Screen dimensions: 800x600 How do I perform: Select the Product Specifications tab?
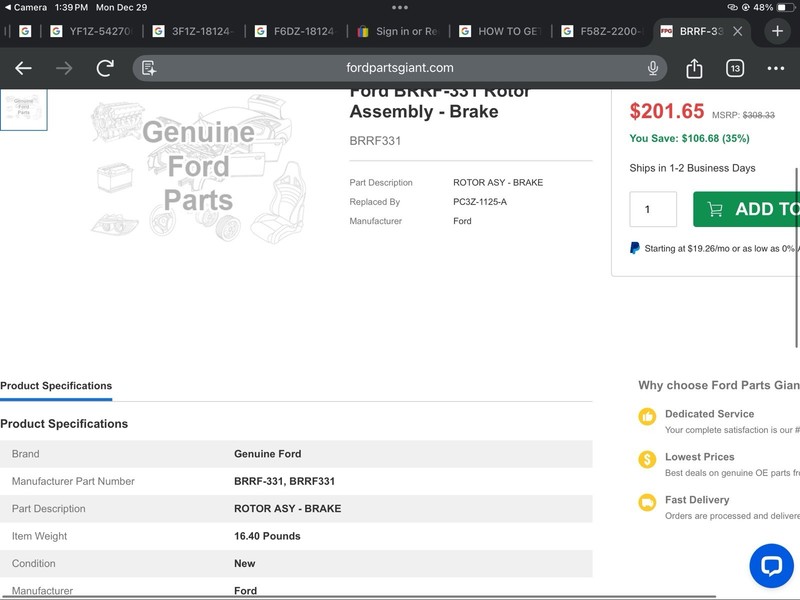pos(56,386)
